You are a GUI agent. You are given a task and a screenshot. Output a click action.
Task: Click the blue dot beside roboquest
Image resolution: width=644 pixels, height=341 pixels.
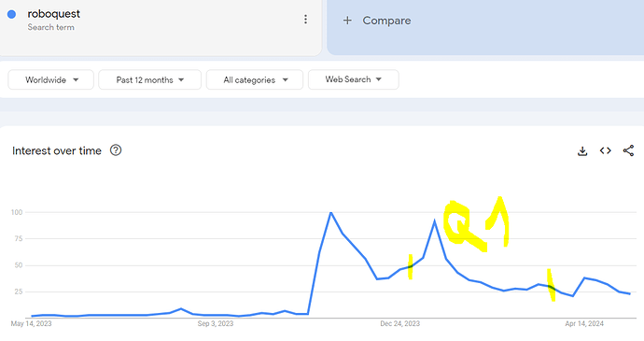(x=11, y=14)
